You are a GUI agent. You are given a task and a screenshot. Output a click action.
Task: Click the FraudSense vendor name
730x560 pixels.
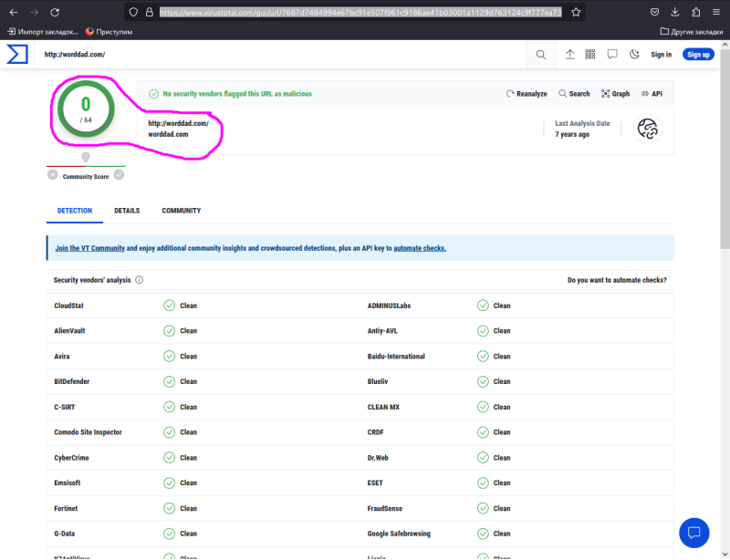(384, 508)
